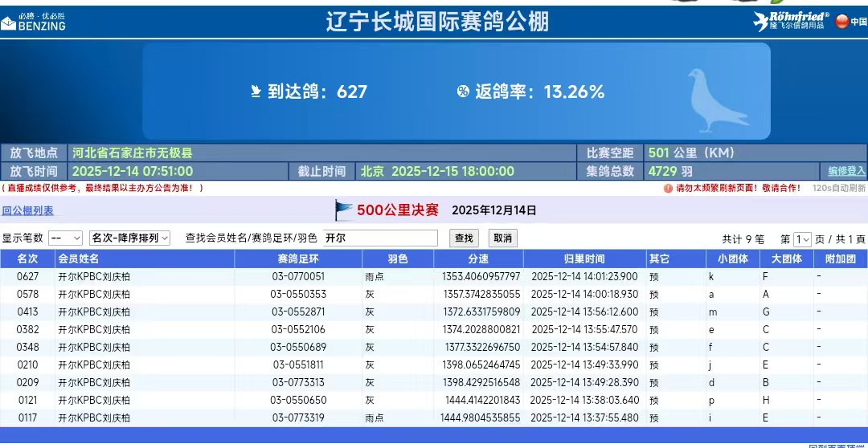Click the 分速 column header
Viewport: 868px width, 448px height.
pyautogui.click(x=478, y=259)
